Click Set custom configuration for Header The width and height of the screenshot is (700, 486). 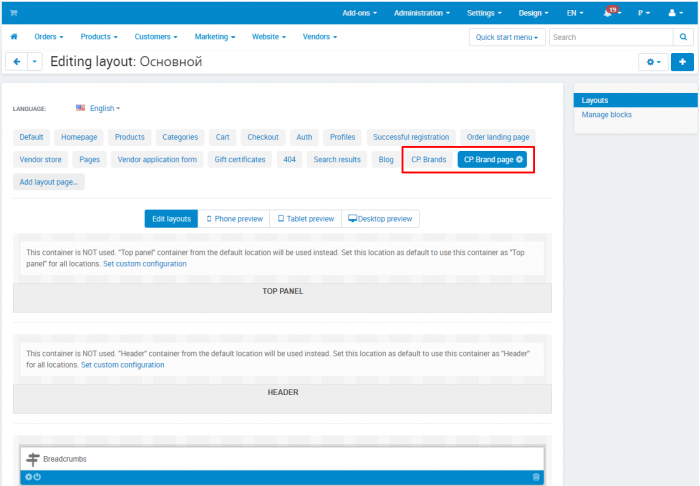tap(122, 365)
